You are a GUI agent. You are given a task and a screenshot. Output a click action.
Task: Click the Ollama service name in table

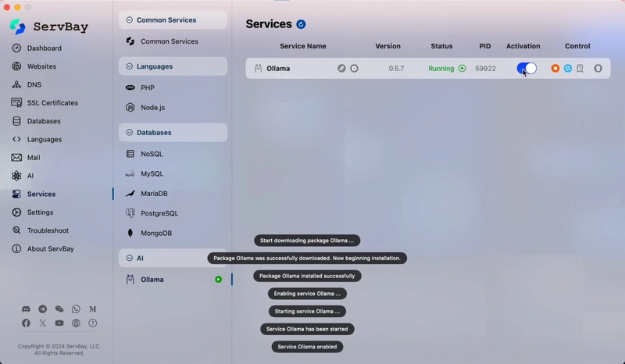coord(278,69)
